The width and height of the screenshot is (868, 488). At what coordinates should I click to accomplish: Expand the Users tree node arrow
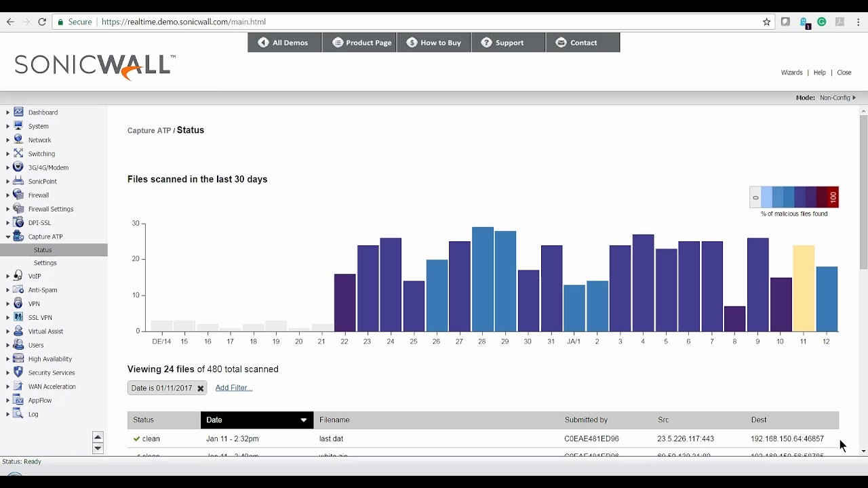(x=7, y=346)
